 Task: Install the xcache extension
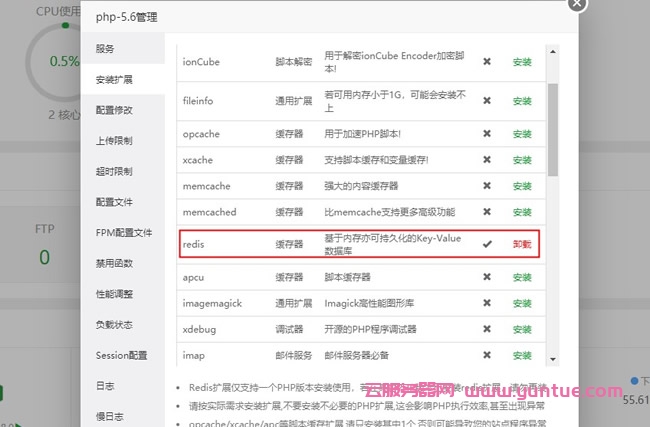point(522,160)
